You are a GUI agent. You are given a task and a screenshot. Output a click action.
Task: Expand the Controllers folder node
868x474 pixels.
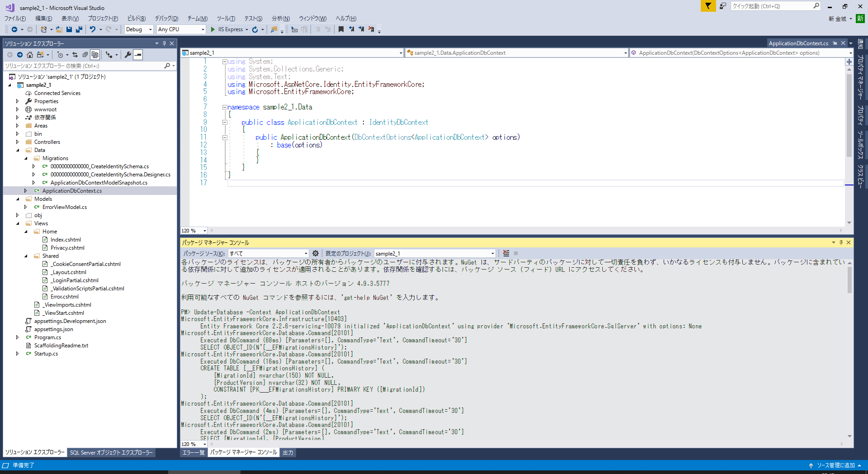[18, 142]
